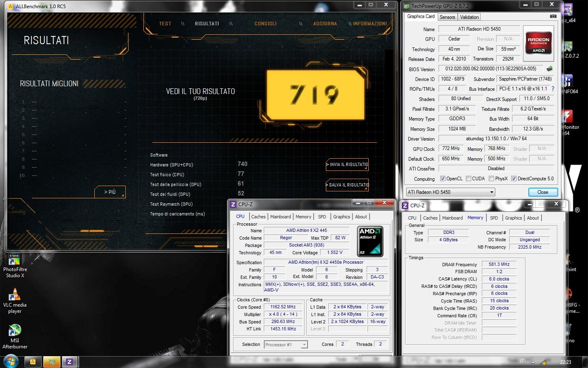Open About tab in CPU-Z Memory window
The width and height of the screenshot is (588, 368).
533,218
